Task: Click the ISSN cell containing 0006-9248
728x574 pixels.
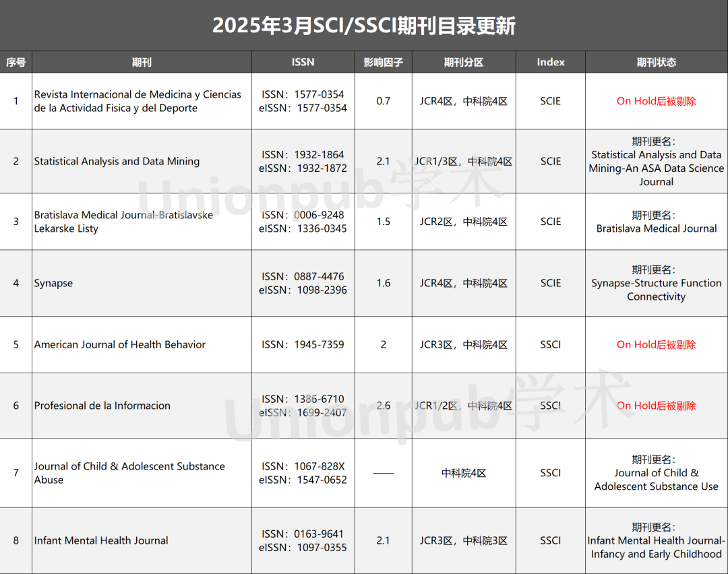Action: [303, 222]
